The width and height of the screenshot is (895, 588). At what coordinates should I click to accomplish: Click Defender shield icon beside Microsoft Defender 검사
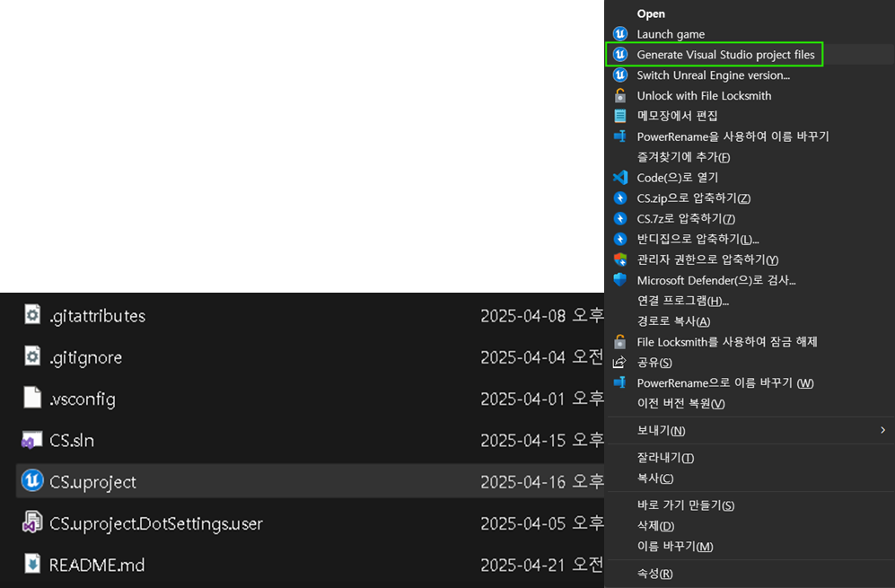[x=620, y=280]
